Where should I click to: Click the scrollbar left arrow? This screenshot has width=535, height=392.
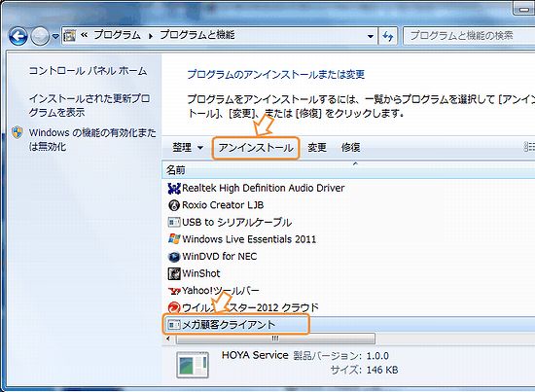tap(168, 339)
